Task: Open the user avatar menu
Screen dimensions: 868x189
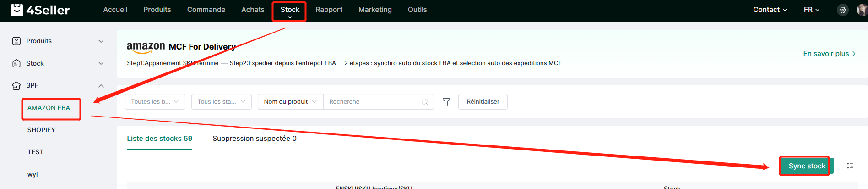Action: click(x=863, y=10)
